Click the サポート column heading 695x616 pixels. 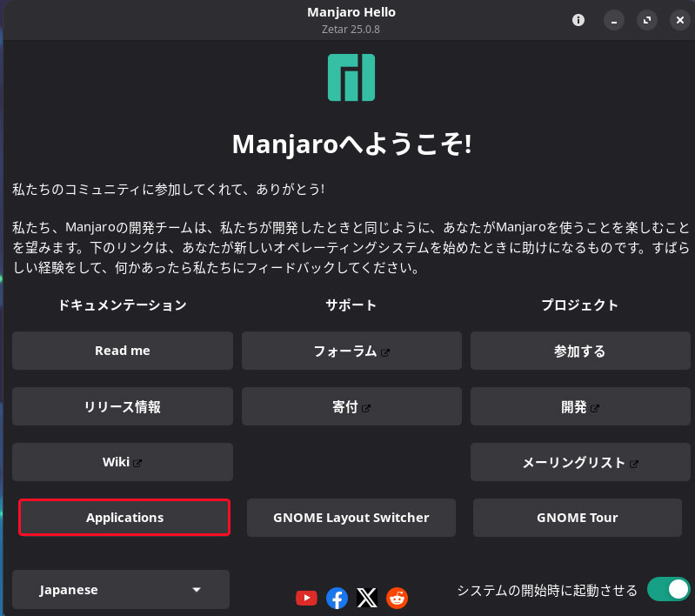click(351, 305)
